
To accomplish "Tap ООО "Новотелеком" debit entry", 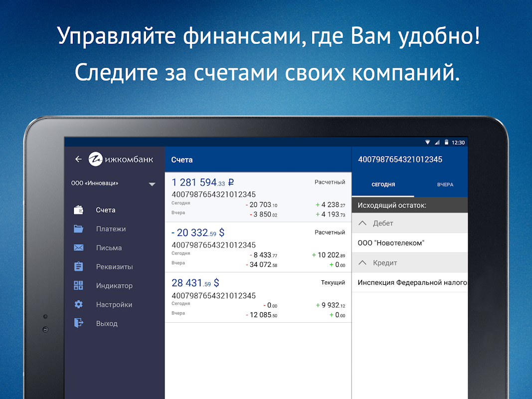I will [x=409, y=243].
